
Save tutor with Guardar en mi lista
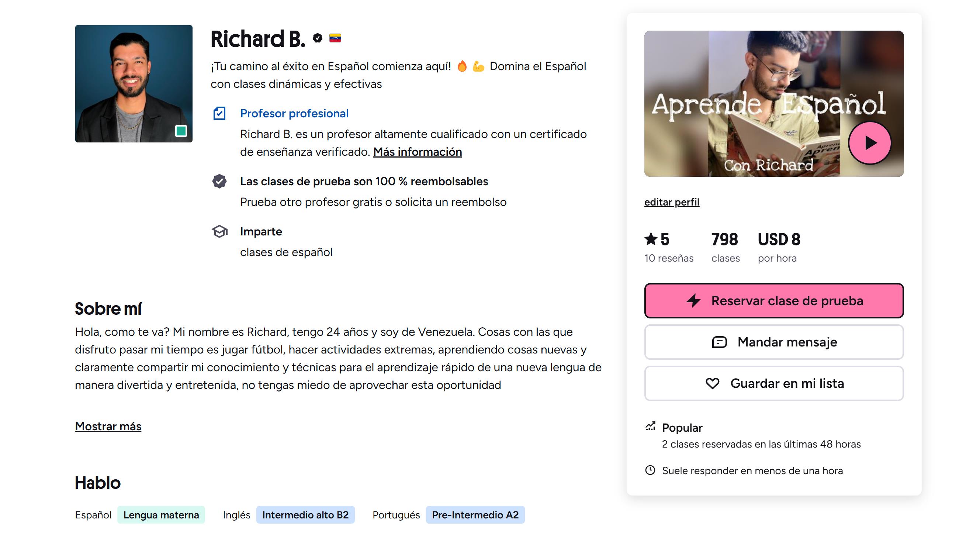click(x=773, y=383)
